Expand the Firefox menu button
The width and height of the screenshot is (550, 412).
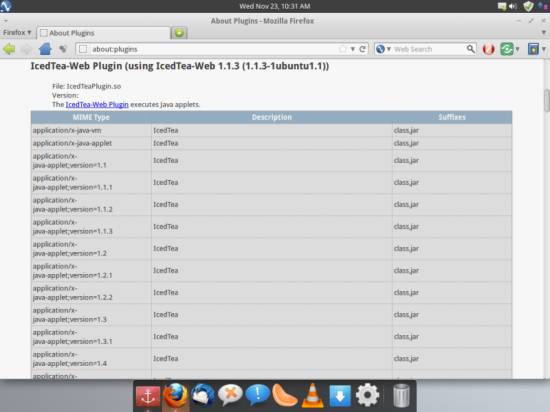pyautogui.click(x=17, y=33)
